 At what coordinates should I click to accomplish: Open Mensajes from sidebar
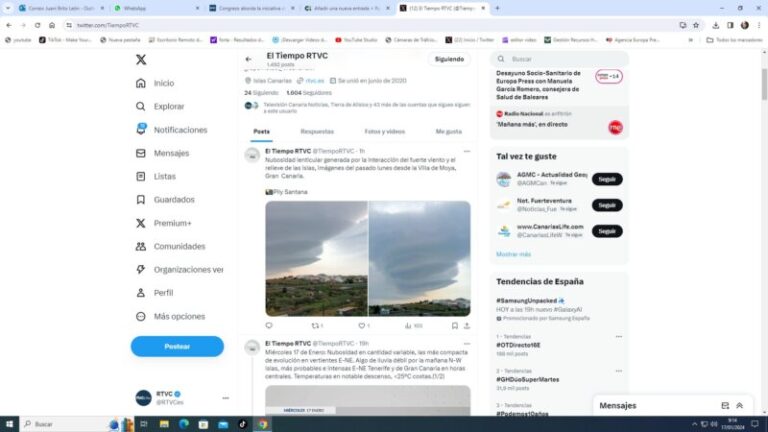click(x=162, y=153)
